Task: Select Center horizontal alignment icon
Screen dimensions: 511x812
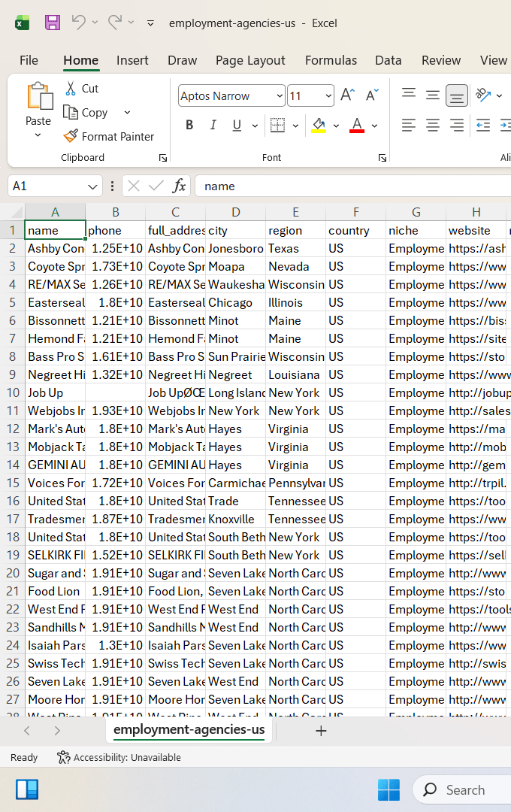Action: click(433, 125)
